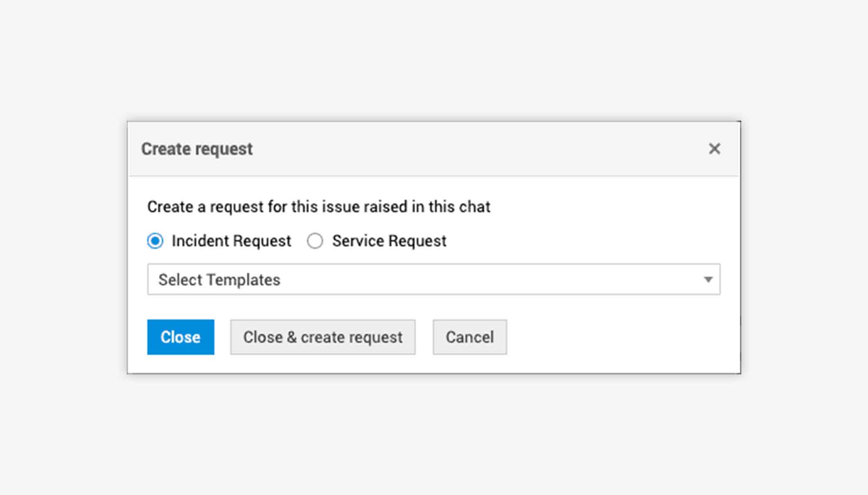The height and width of the screenshot is (495, 868).
Task: Click the Select Templates dropdown arrow
Action: pyautogui.click(x=708, y=279)
